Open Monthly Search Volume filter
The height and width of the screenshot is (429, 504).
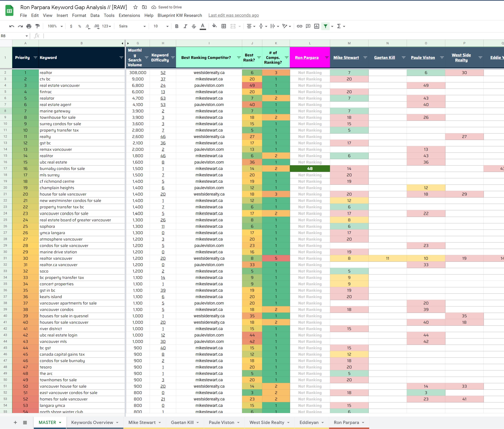146,58
